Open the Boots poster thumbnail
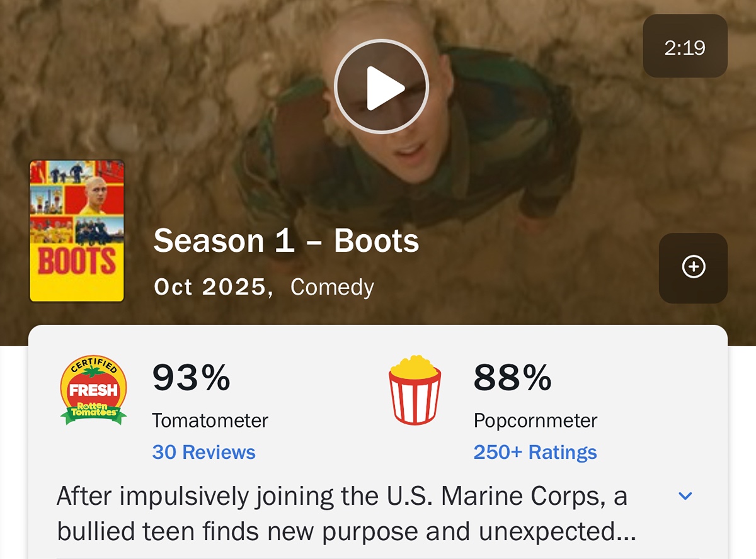The width and height of the screenshot is (756, 559). (x=77, y=231)
